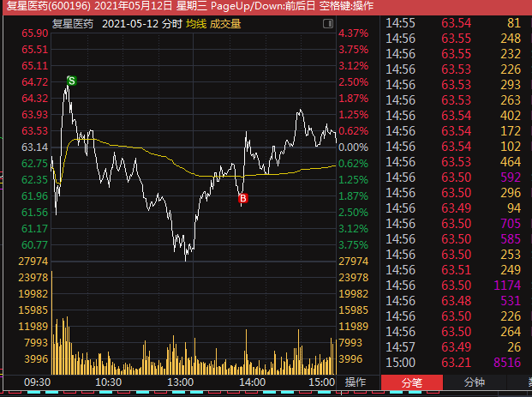Select the tick row with volume 402
This screenshot has width=532, height=397.
click(x=453, y=116)
